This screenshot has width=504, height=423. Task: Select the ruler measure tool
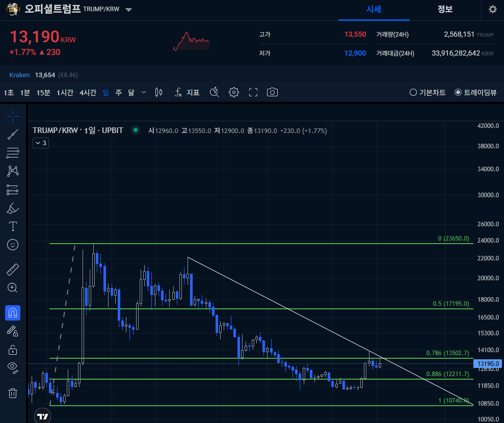(13, 270)
